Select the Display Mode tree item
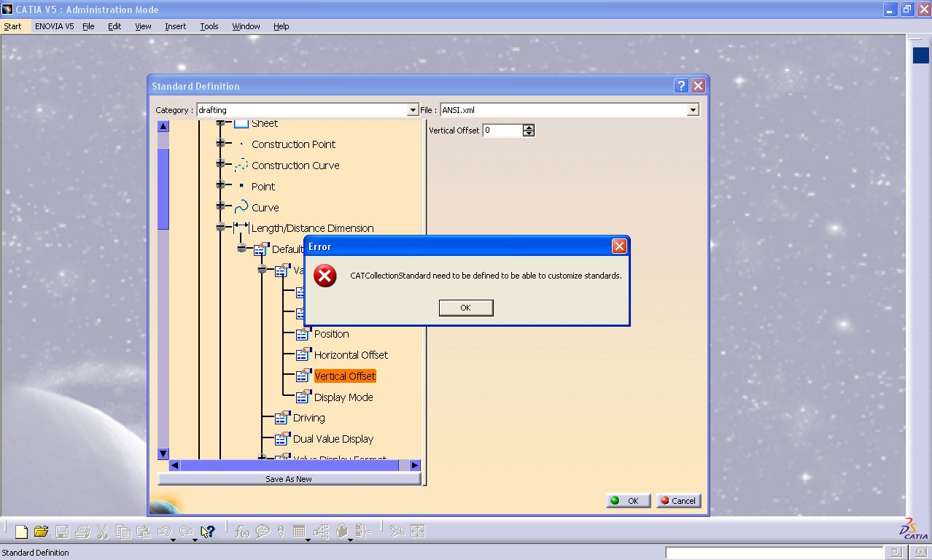The image size is (932, 560). [x=343, y=397]
